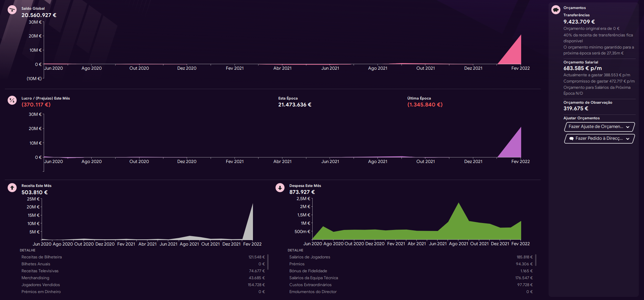The image size is (644, 300).
Task: Select the Bónus de Fidelidade row
Action: pyautogui.click(x=411, y=271)
